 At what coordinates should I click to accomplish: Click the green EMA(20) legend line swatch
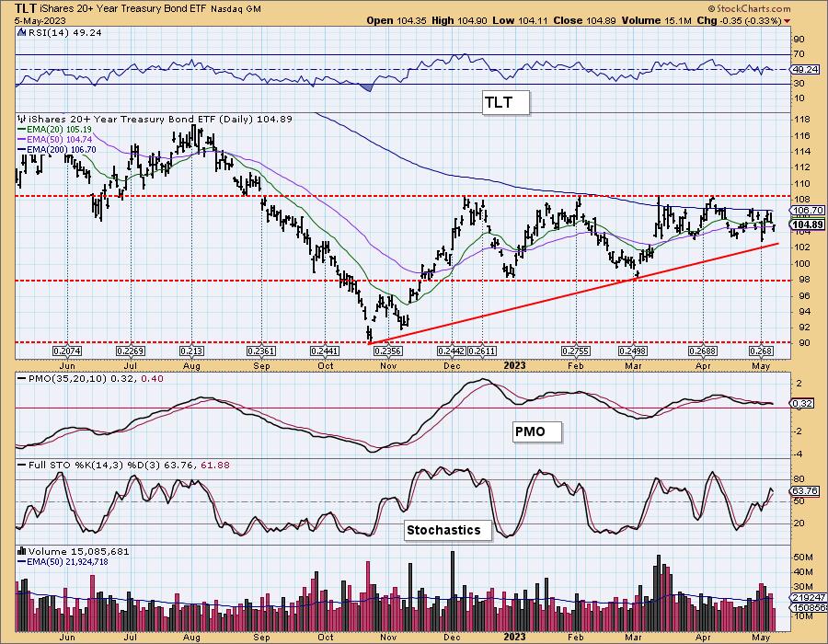click(22, 130)
